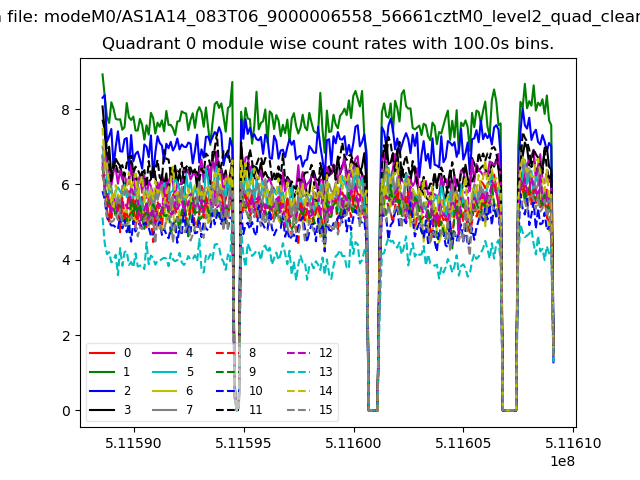This screenshot has width=640, height=480.
Task: Click magenta solid legend entry 4
Action: click(x=173, y=353)
